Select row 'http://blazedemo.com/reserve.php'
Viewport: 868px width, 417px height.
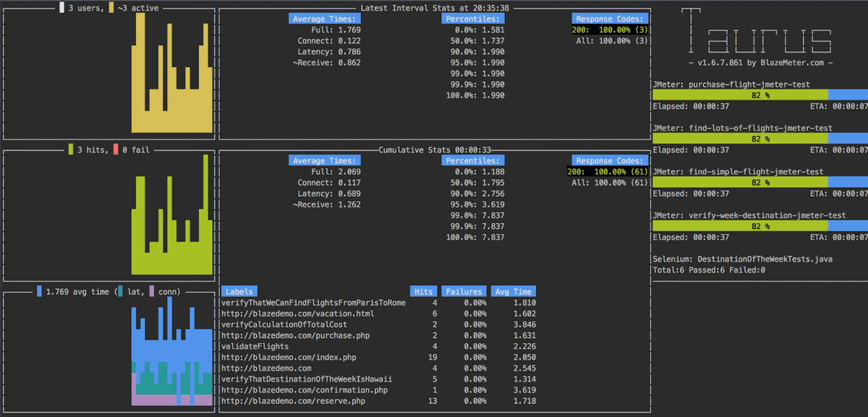pyautogui.click(x=378, y=400)
